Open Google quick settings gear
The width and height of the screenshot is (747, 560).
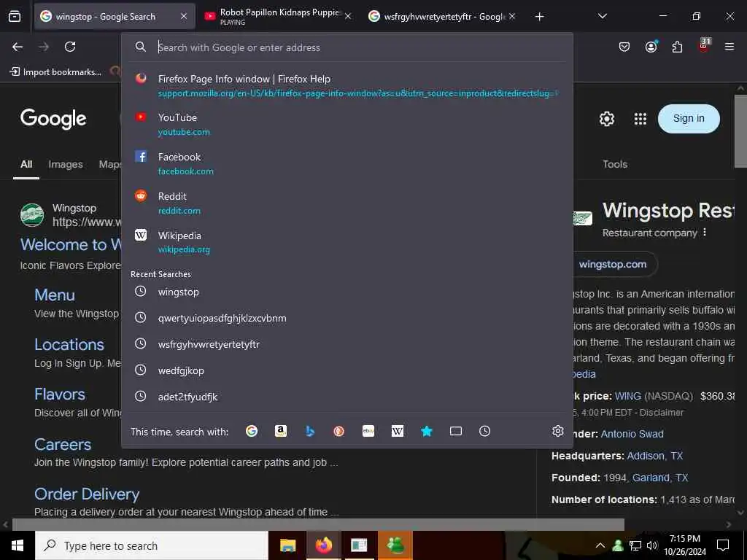coord(606,119)
